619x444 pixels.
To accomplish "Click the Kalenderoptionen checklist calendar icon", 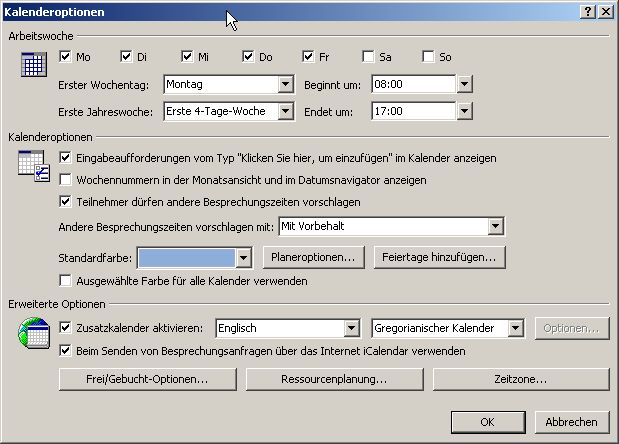I will tap(33, 165).
